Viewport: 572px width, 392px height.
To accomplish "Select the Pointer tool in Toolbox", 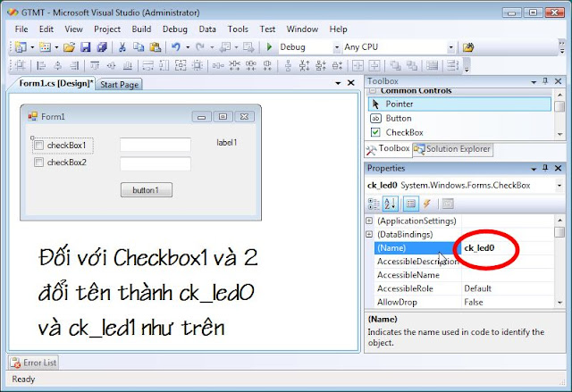I will (459, 104).
